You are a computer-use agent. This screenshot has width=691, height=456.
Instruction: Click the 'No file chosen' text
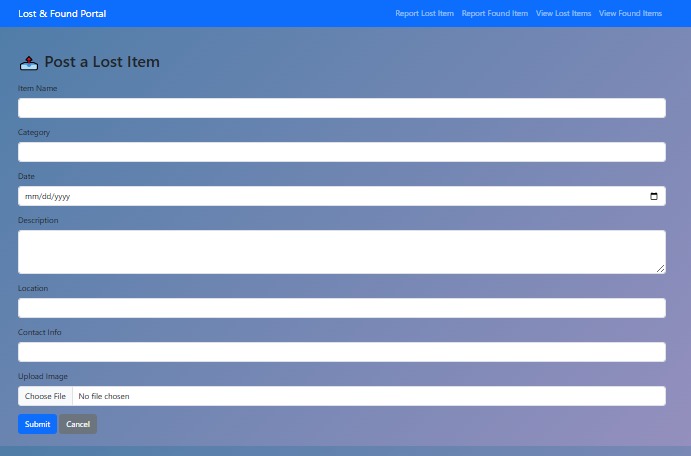[x=104, y=396]
